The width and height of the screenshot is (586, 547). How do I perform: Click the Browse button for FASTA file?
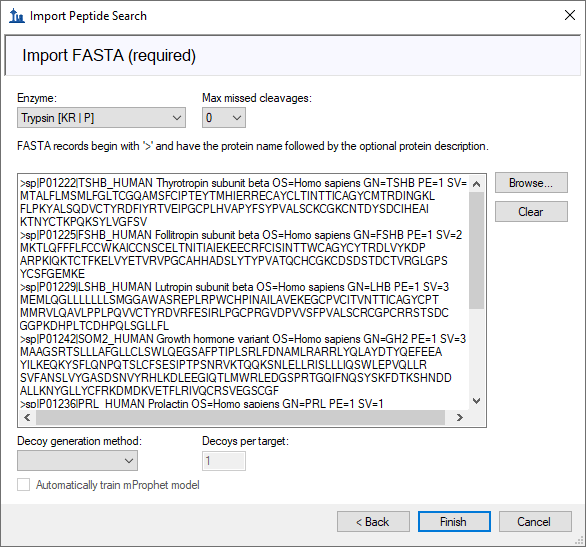pos(531,183)
